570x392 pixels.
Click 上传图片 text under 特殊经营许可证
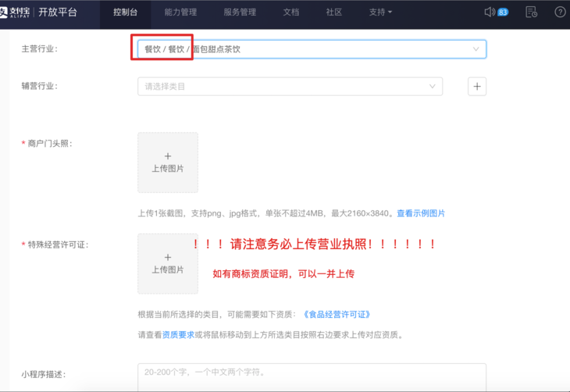pyautogui.click(x=168, y=269)
